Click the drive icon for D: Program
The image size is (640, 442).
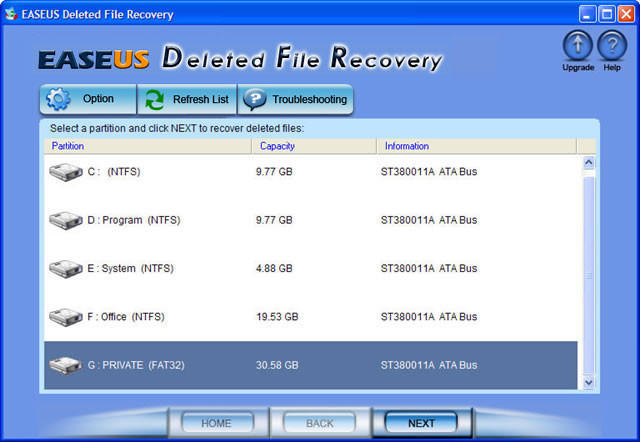pyautogui.click(x=66, y=220)
